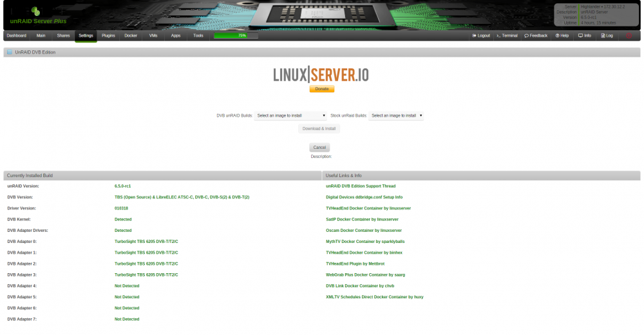The image size is (644, 335).
Task: Open the Feedback dialog
Action: tap(536, 36)
